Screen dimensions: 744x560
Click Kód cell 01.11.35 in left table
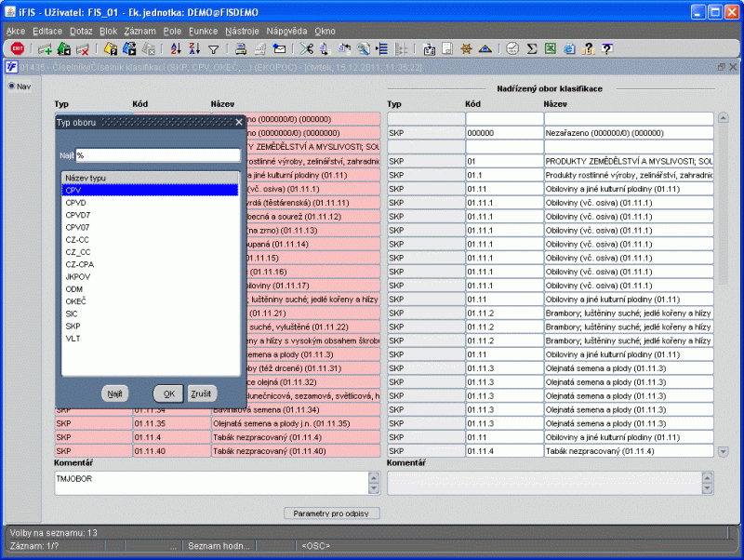coord(172,423)
